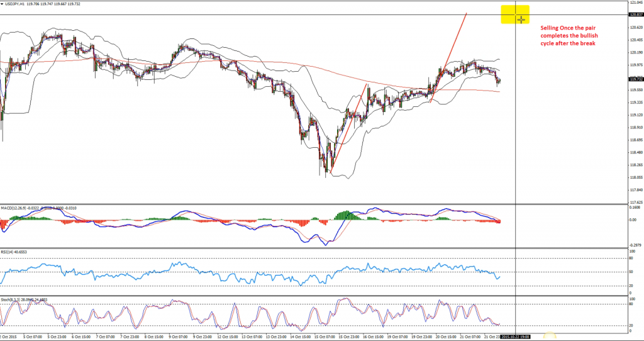Click the blue RSI line in the RSI panel

coord(189,269)
